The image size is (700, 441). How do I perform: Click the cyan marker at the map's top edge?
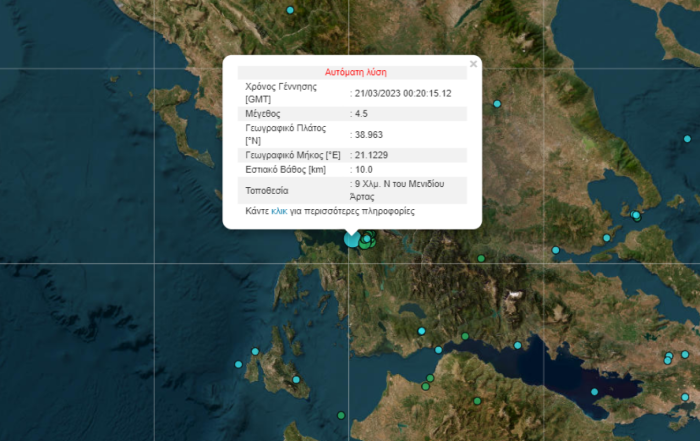pyautogui.click(x=291, y=10)
